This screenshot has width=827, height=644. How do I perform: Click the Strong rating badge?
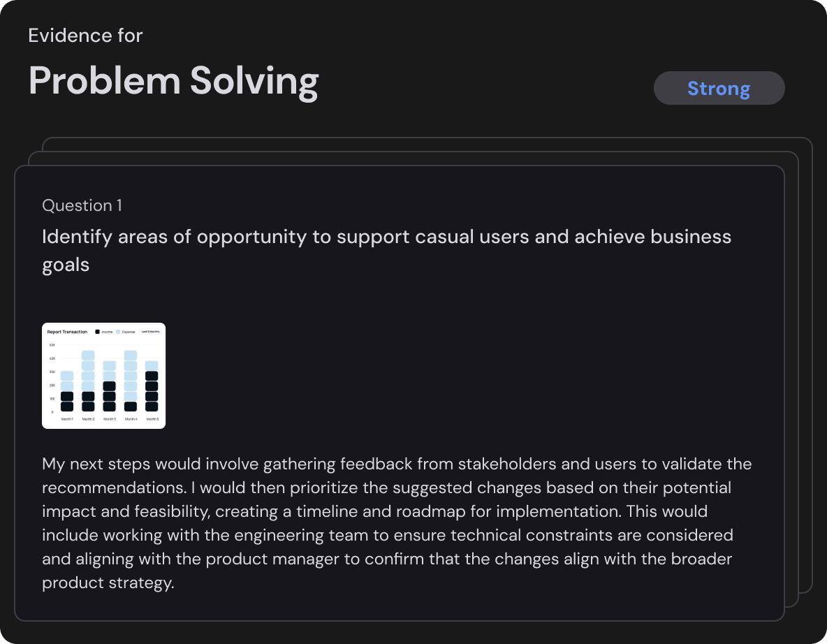pos(719,88)
